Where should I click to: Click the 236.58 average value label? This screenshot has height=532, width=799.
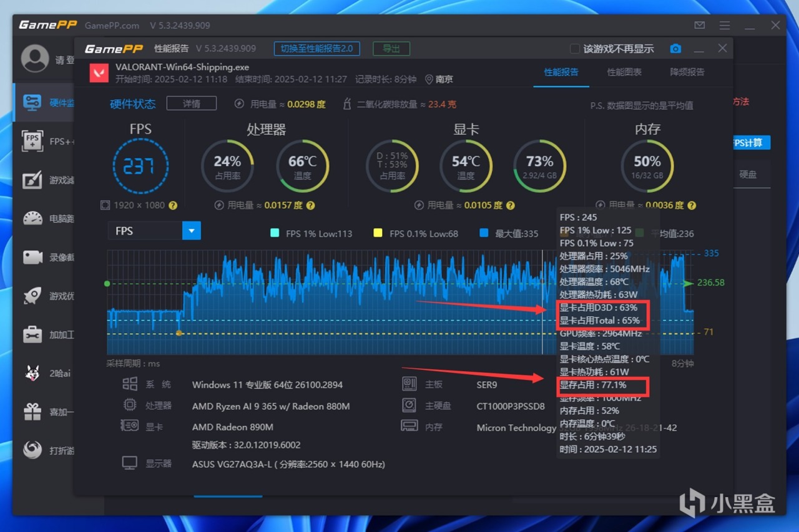pyautogui.click(x=711, y=283)
